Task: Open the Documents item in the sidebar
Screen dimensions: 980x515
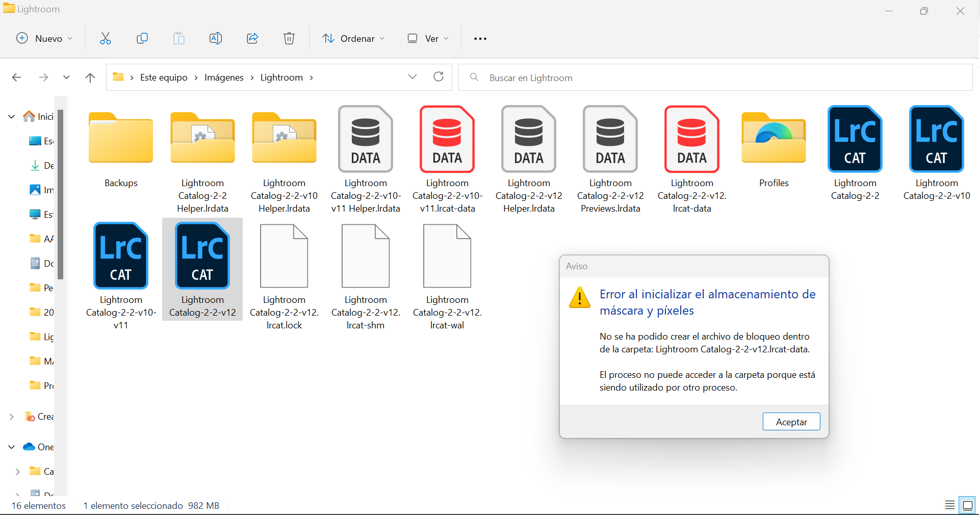Action: tap(41, 264)
